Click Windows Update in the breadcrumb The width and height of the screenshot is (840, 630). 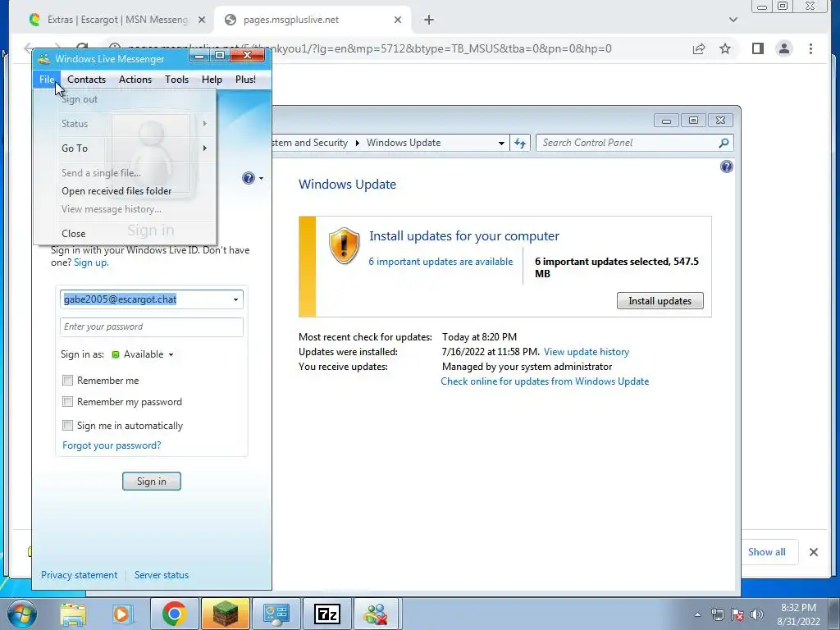point(404,143)
